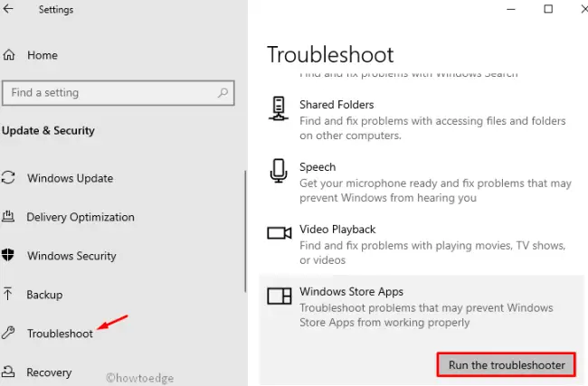Click the Recovery icon in sidebar
Viewport: 588px width, 386px height.
[9, 372]
